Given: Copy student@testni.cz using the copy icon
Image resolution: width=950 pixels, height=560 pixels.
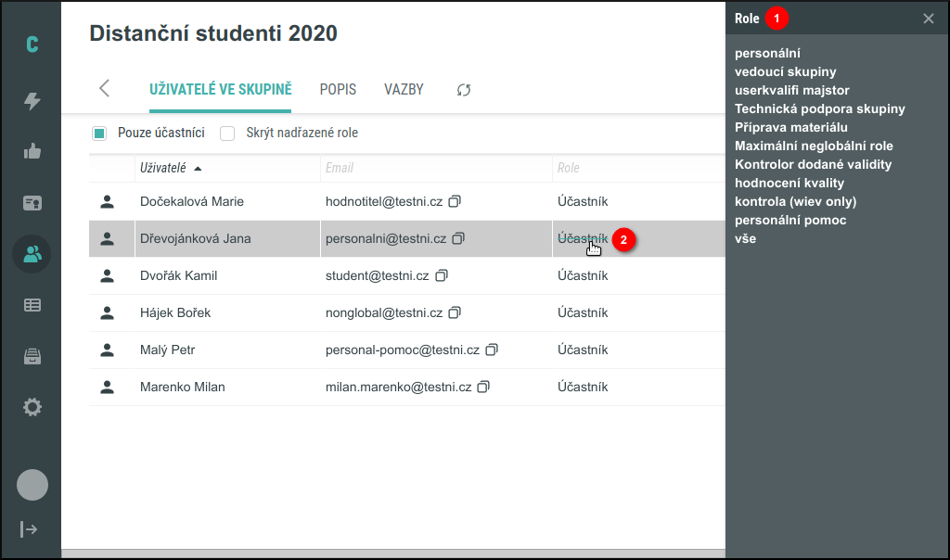Looking at the screenshot, I should tap(442, 274).
